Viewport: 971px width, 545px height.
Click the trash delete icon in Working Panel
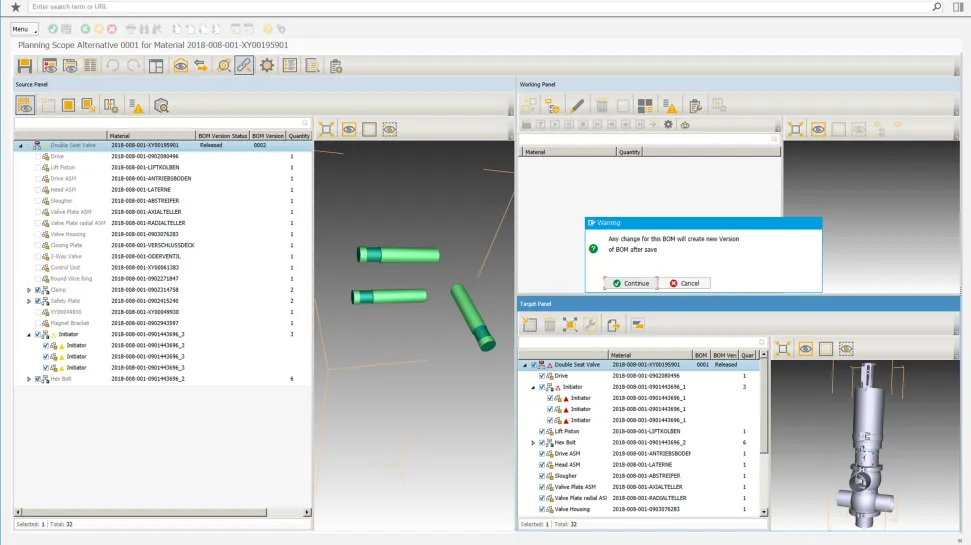(x=601, y=105)
